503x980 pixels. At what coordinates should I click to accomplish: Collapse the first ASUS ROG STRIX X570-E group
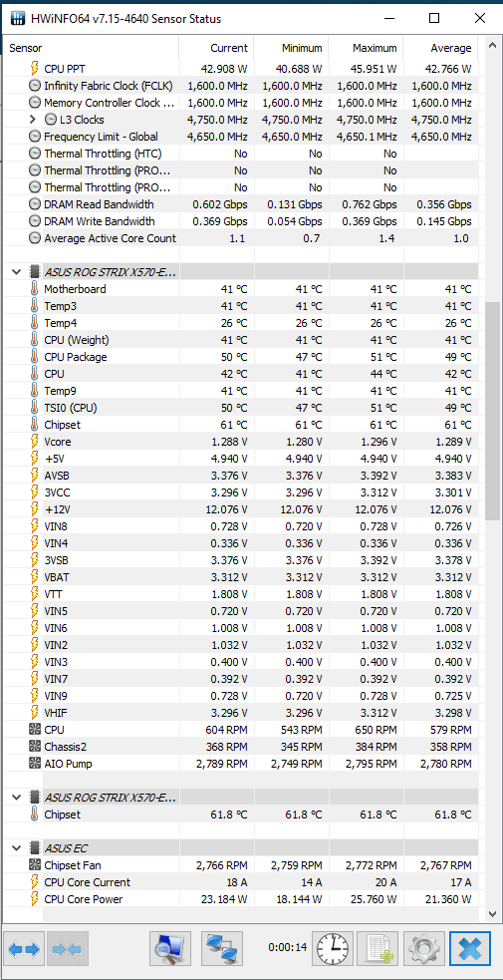click(16, 272)
